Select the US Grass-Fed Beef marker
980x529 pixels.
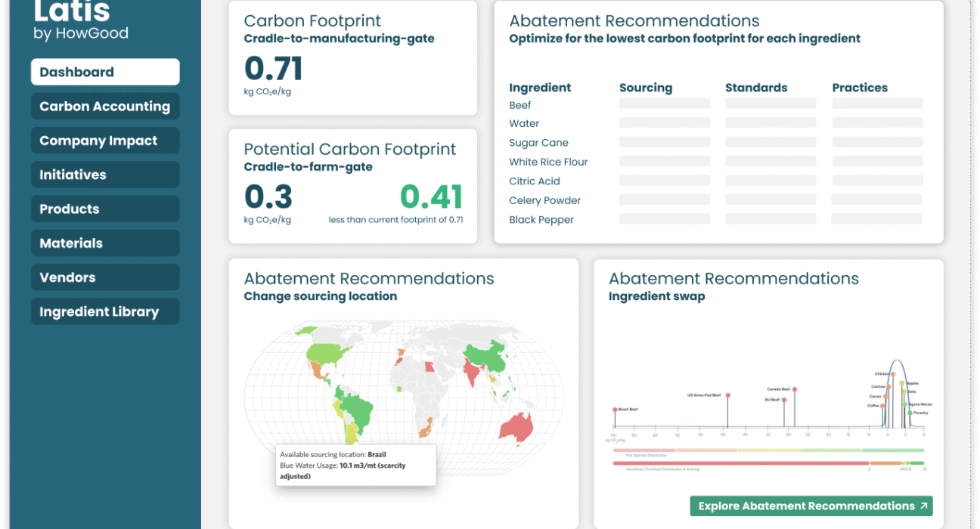coord(727,395)
